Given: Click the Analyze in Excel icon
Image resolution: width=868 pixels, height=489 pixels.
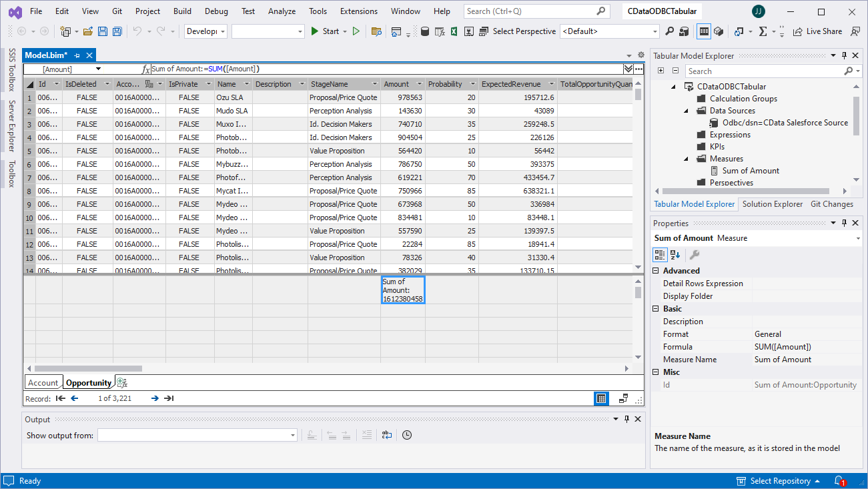Looking at the screenshot, I should pos(454,31).
